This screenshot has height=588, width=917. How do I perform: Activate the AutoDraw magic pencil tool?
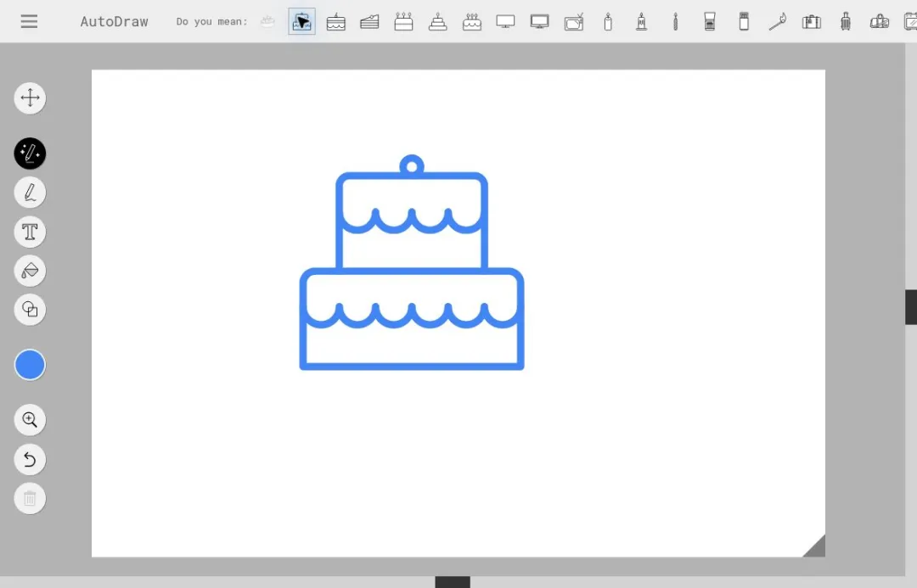coord(30,154)
